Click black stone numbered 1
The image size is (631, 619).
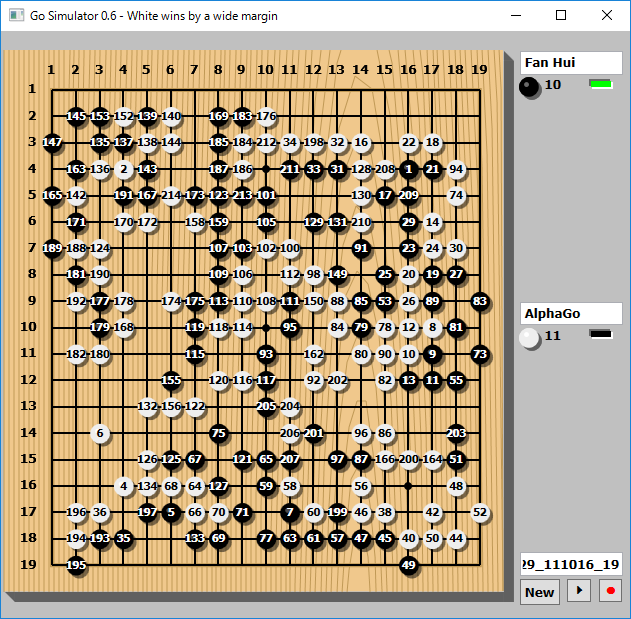[x=408, y=169]
